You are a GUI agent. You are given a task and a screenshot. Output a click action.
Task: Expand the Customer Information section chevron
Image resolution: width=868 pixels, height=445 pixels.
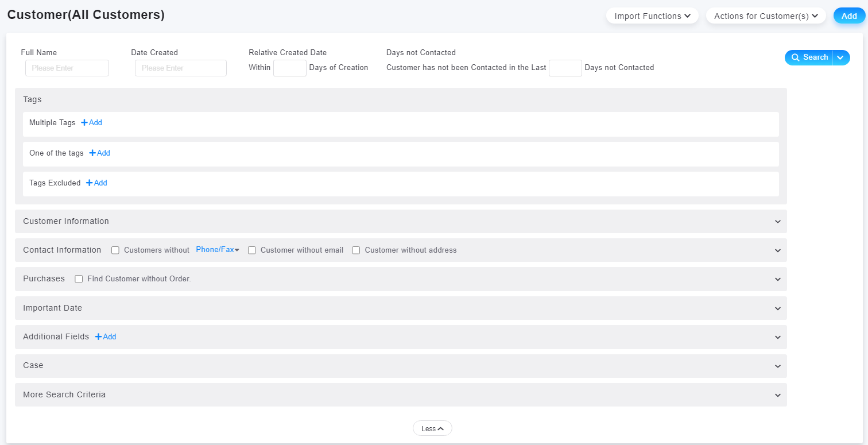(777, 222)
